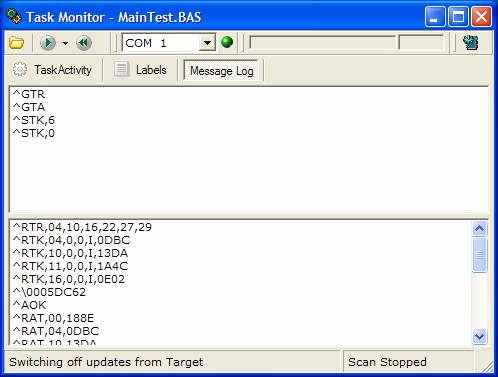This screenshot has width=498, height=377.
Task: Select the ^STK,0 message line
Action: 34,133
